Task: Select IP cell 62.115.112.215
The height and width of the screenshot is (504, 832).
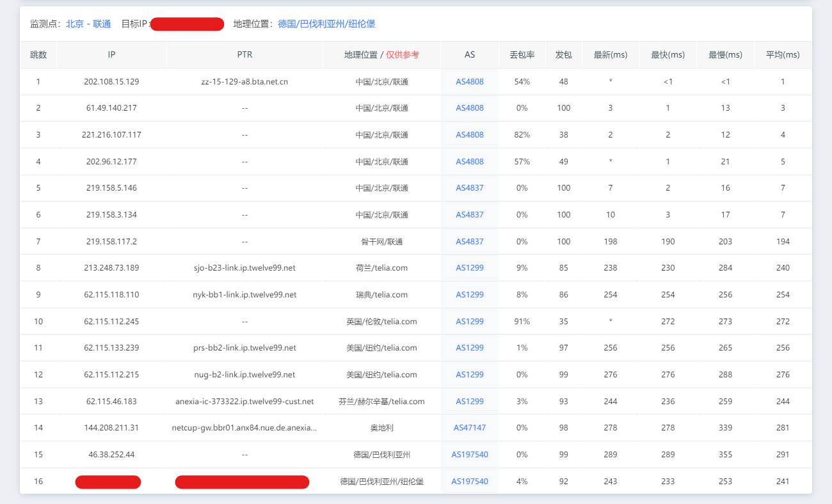Action: 111,375
